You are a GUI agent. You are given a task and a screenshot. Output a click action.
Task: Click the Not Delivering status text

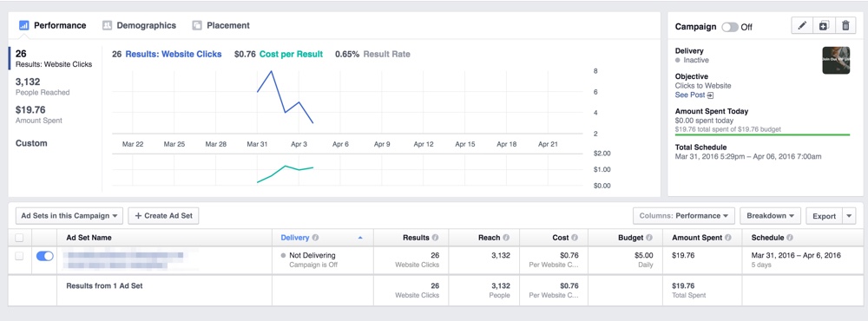[x=312, y=255]
